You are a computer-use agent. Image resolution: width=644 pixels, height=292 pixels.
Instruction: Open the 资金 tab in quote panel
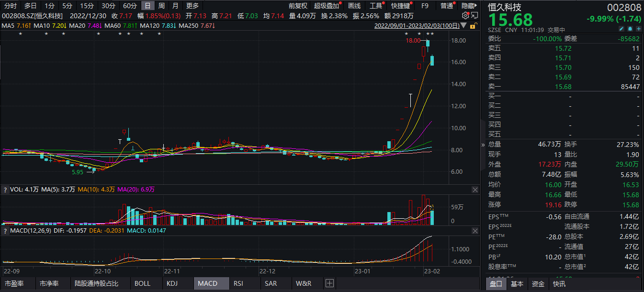(538, 284)
